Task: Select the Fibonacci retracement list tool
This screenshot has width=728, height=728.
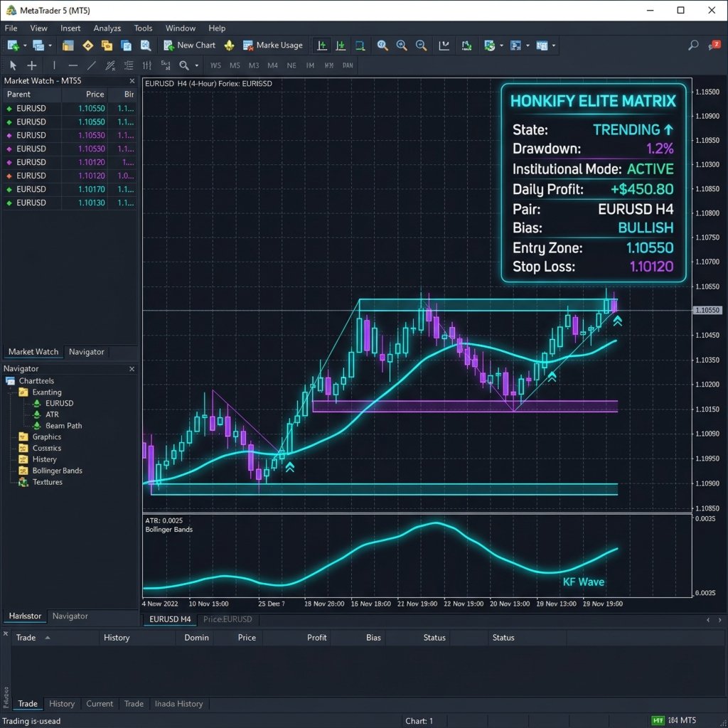Action: pyautogui.click(x=129, y=65)
